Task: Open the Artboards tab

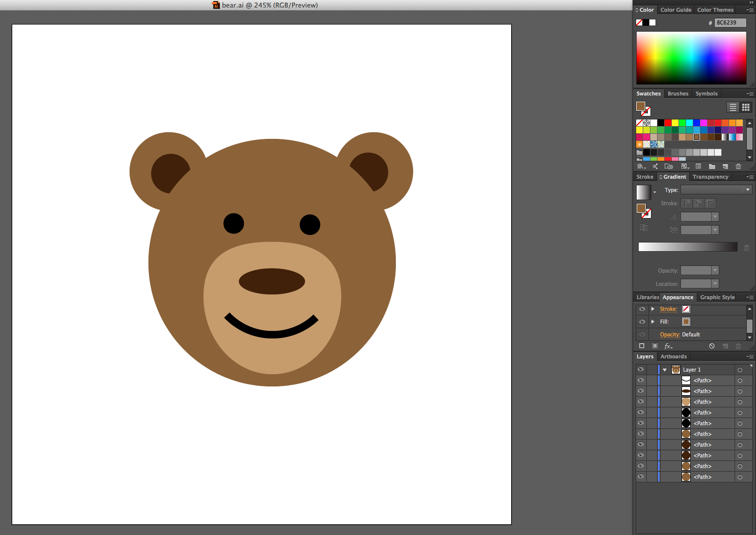Action: pyautogui.click(x=673, y=357)
